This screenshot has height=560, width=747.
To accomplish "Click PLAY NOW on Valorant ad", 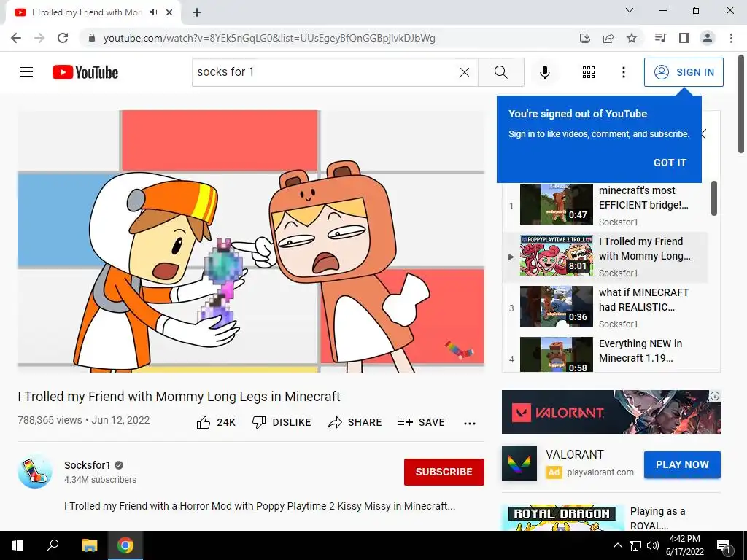I will 682,464.
